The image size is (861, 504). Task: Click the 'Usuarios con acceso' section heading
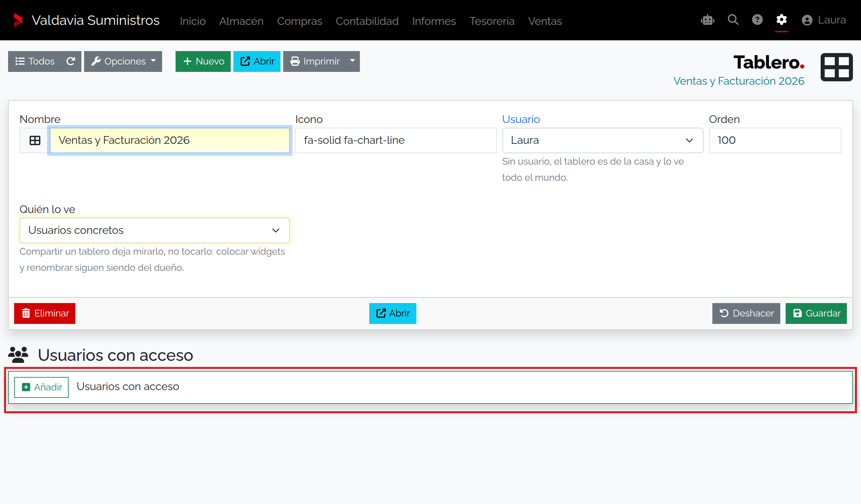[x=115, y=355]
